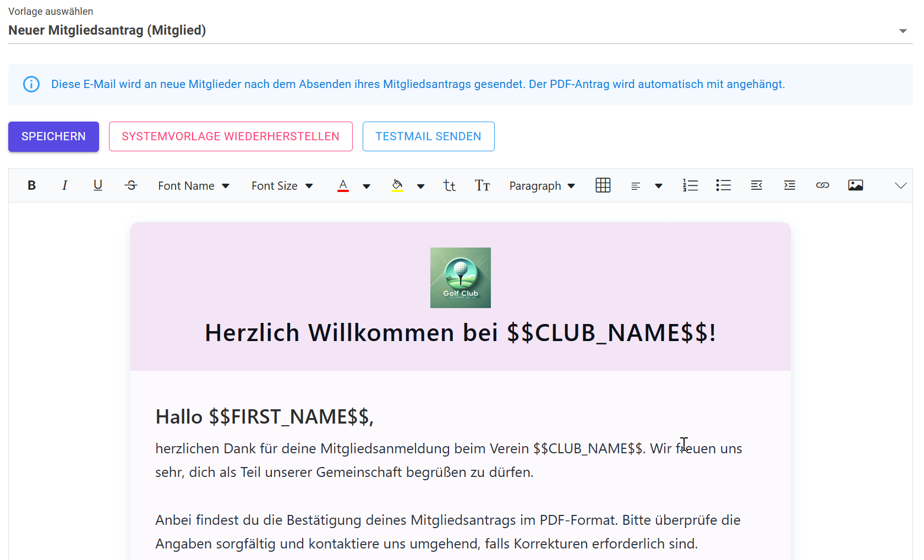Insert a table via grid icon
Screen dimensions: 924x560
coord(603,185)
